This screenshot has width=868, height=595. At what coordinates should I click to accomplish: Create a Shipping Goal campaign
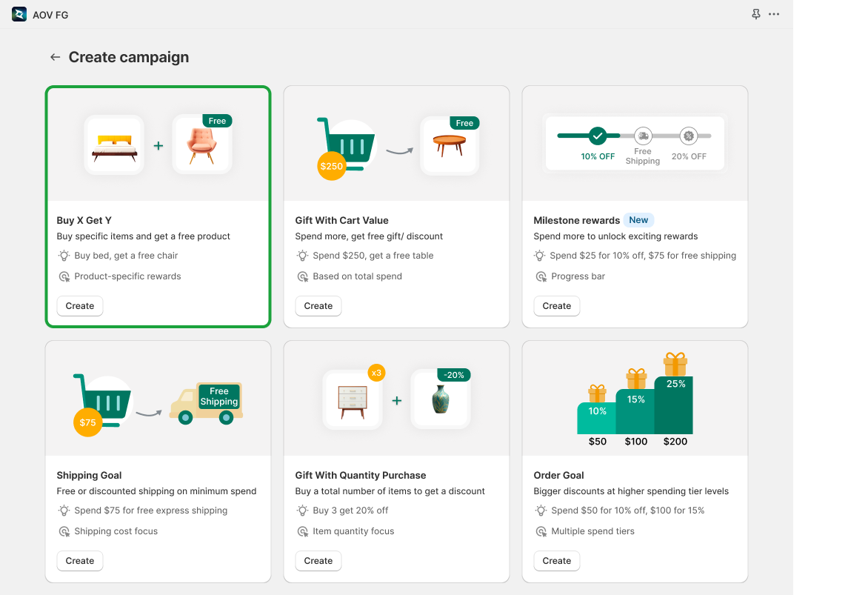point(80,561)
